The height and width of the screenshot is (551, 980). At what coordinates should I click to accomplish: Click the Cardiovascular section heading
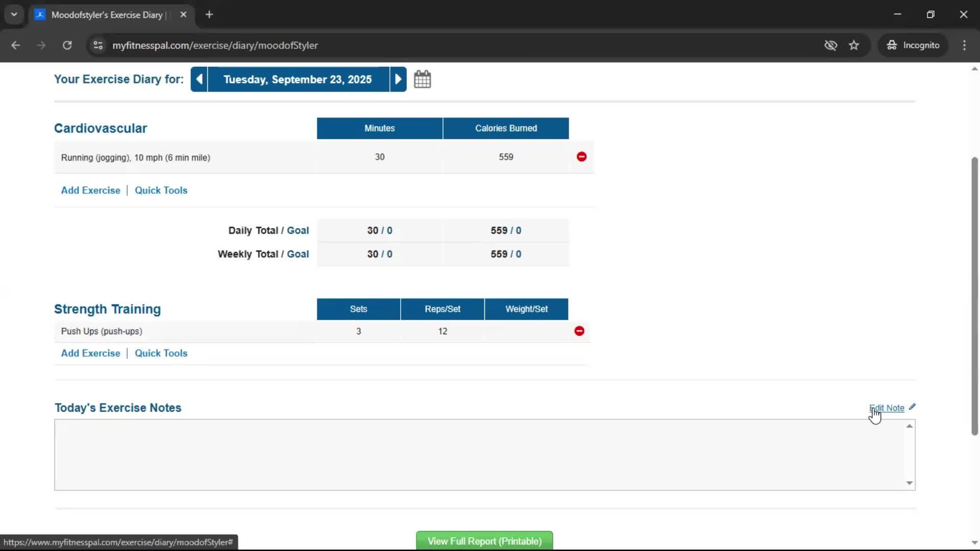pyautogui.click(x=101, y=128)
